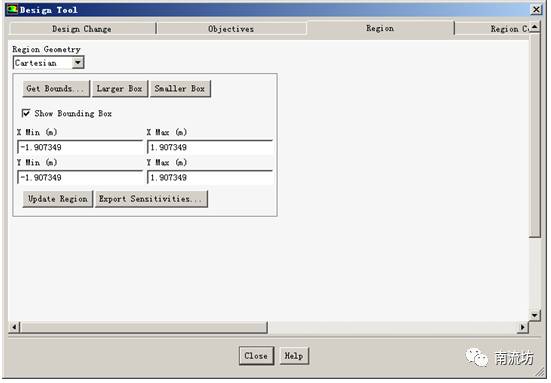Screen dimensions: 551x383
Task: Click the Smaller Box button
Action: pos(180,89)
